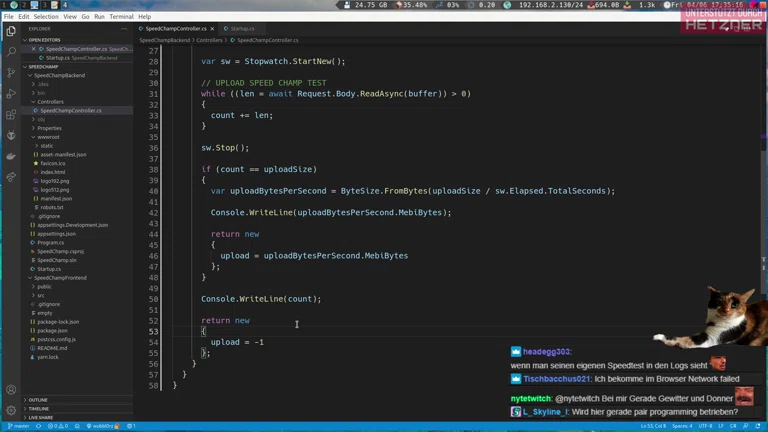Open the Run and Debug view icon
The height and width of the screenshot is (432, 768).
(11, 94)
